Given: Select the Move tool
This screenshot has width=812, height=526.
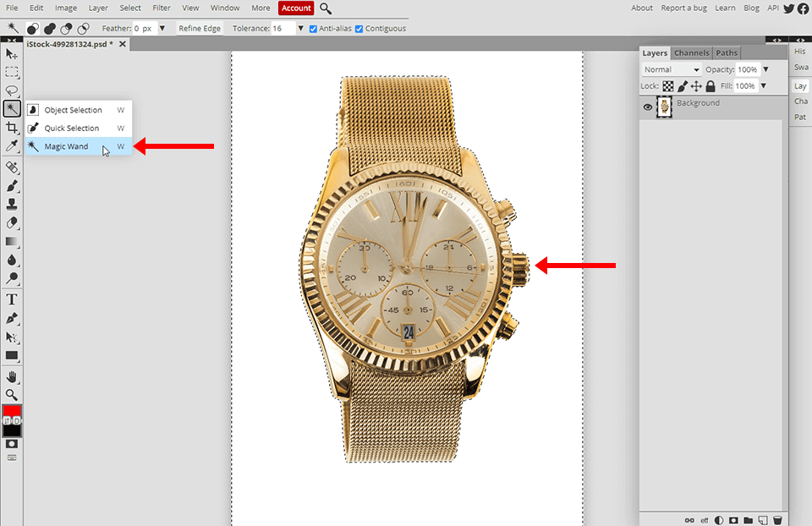Looking at the screenshot, I should click(12, 53).
